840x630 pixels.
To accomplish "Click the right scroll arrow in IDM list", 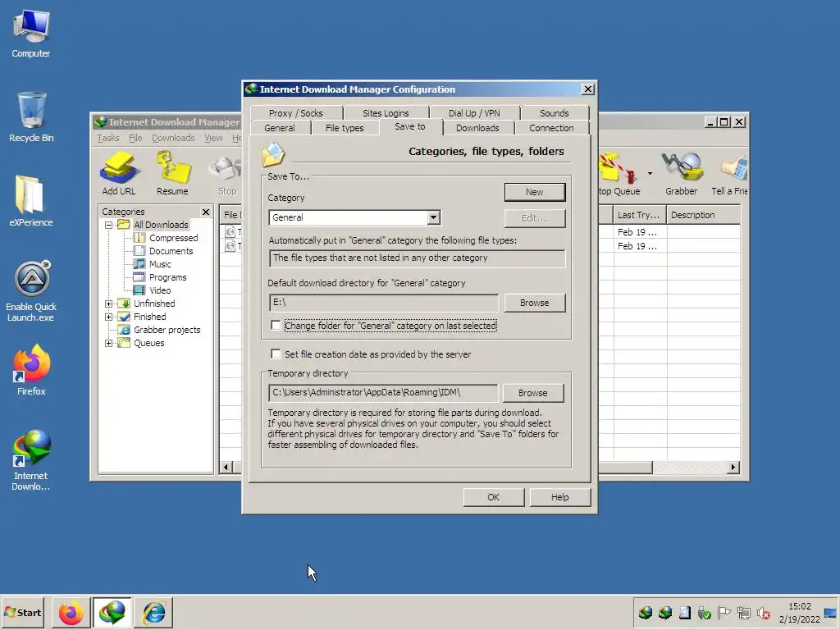I will coord(733,467).
